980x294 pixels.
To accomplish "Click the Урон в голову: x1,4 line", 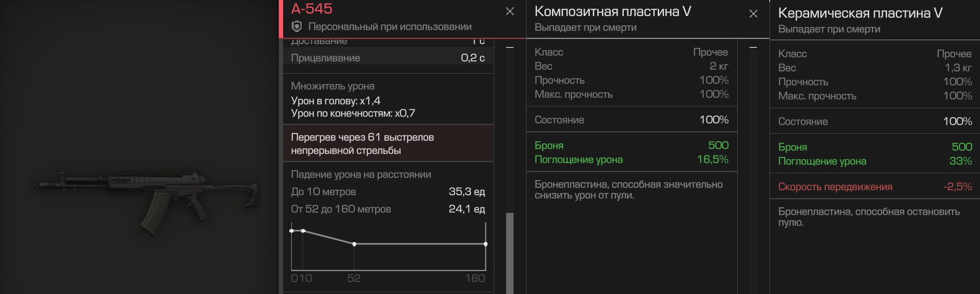I will point(336,100).
